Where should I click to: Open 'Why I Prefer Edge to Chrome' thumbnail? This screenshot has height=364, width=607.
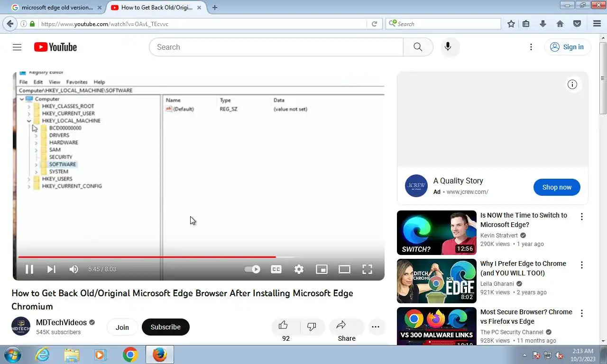437,281
